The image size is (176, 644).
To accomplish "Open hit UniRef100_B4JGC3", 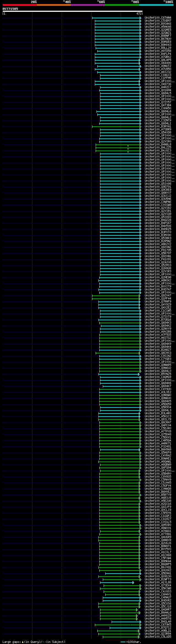I will tap(158, 151).
